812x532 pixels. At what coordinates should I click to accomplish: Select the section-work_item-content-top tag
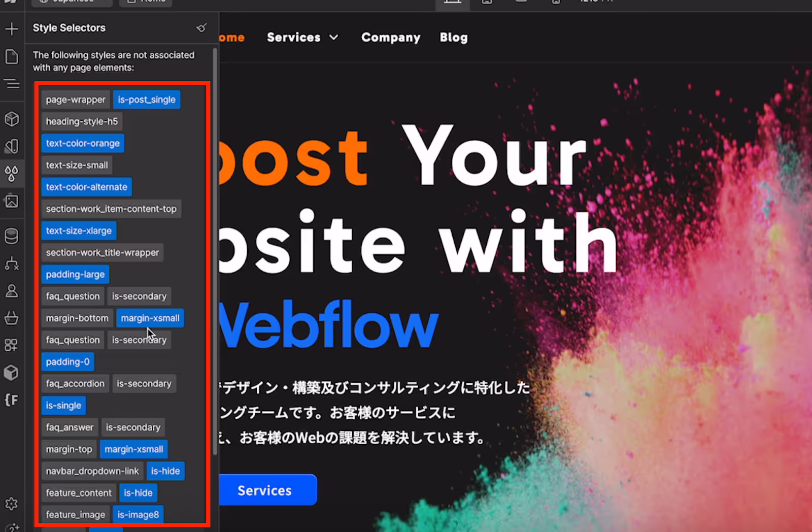(x=111, y=209)
